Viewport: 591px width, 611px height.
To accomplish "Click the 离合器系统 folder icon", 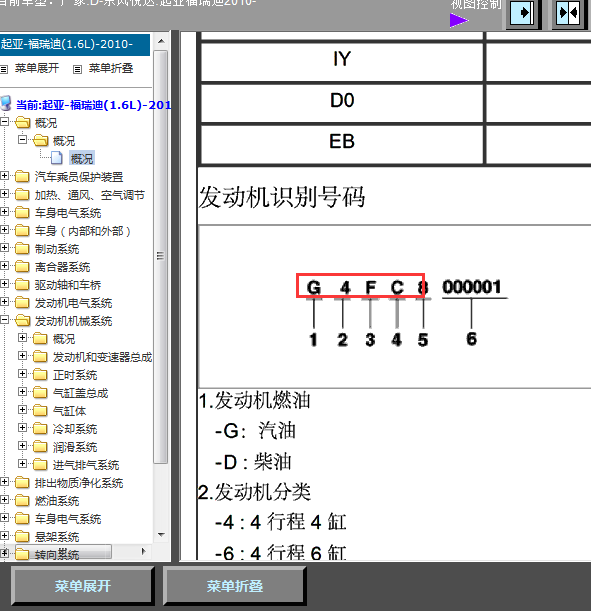I will pos(22,267).
